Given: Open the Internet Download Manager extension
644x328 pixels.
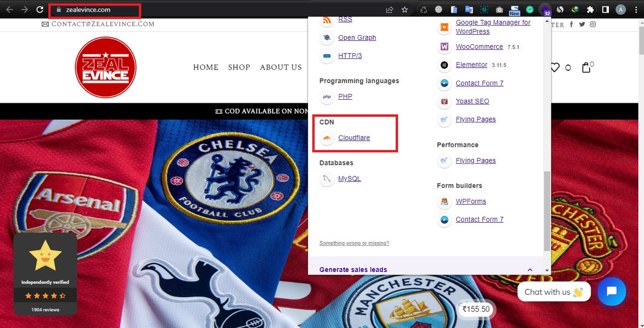Looking at the screenshot, I should pyautogui.click(x=575, y=10).
